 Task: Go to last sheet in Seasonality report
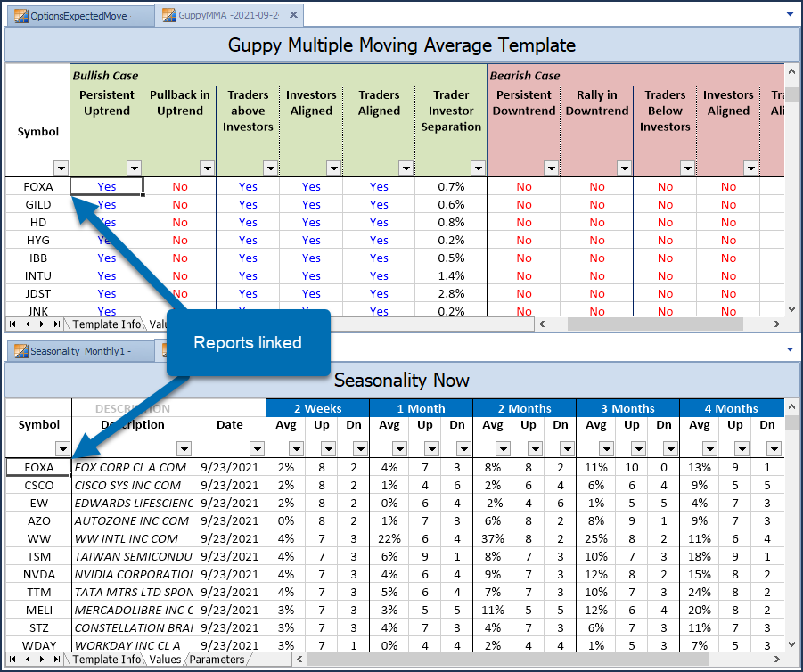click(56, 659)
